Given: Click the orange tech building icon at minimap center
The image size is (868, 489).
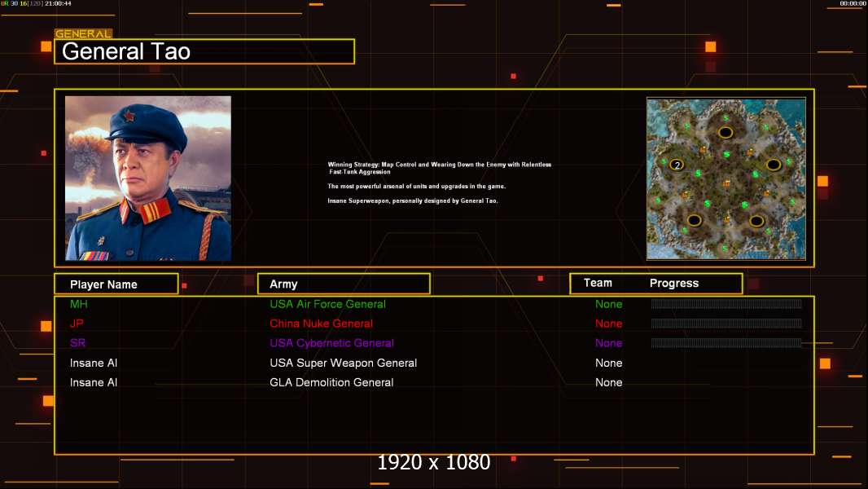Looking at the screenshot, I should coord(726,183).
